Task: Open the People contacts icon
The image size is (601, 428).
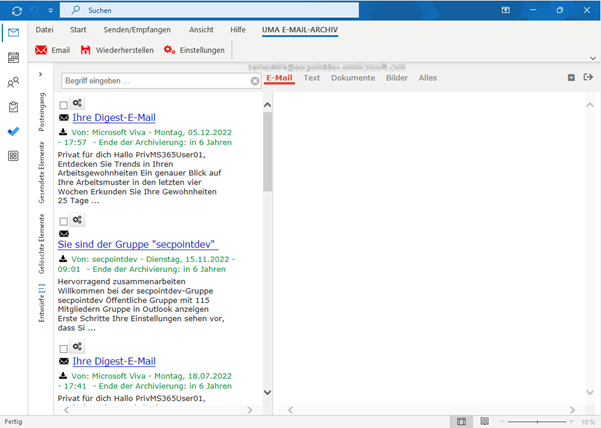Action: point(13,83)
